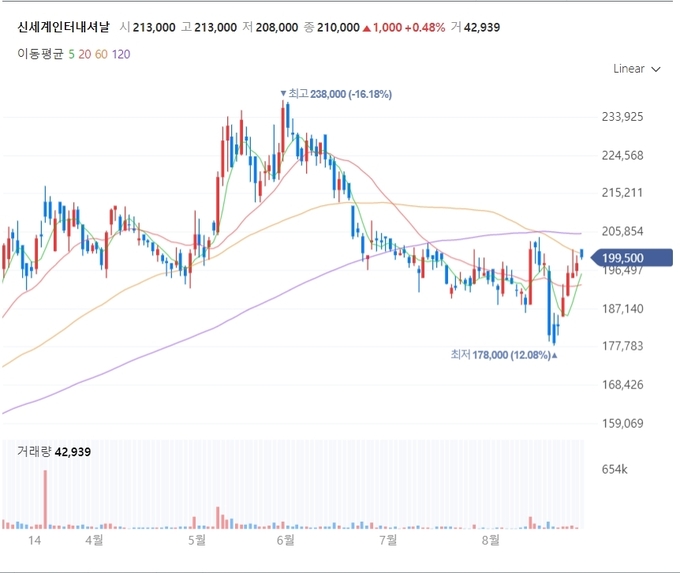This screenshot has height=573, width=680.
Task: Click the 205,854 price axis label
Action: [x=622, y=231]
